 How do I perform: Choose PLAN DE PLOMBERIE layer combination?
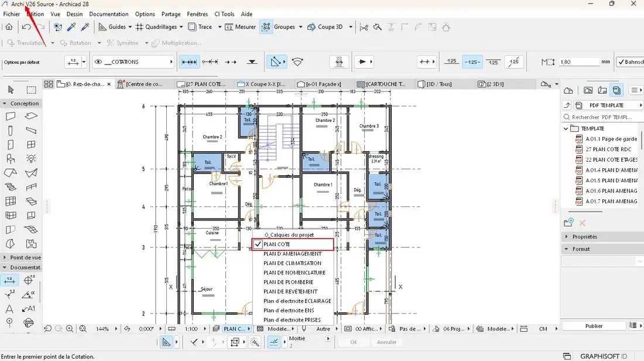[288, 282]
